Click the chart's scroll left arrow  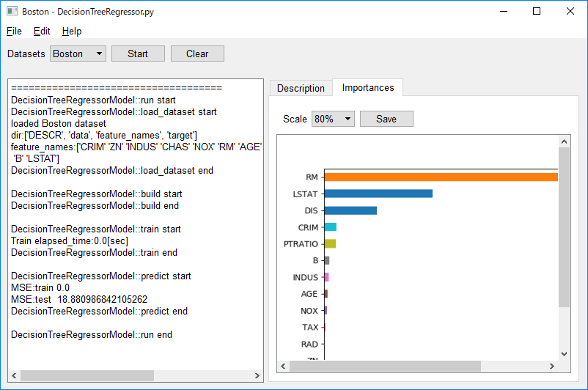tap(284, 366)
